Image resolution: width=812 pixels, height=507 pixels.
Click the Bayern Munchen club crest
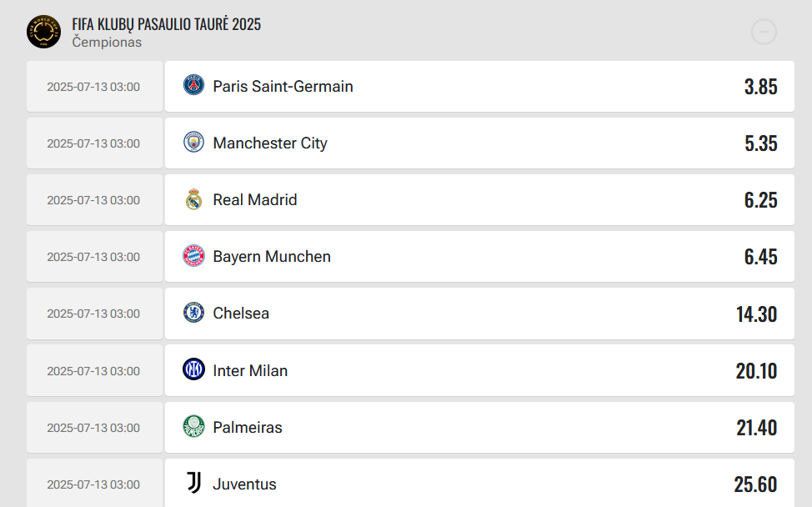[x=193, y=256]
